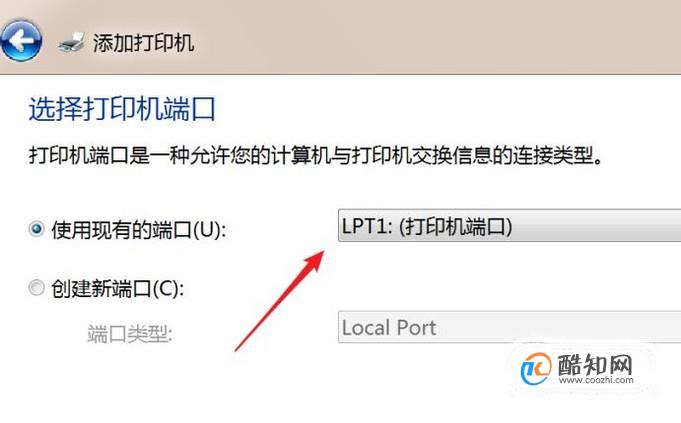
Task: Select the 创建新端口 radio button
Action: [36, 288]
